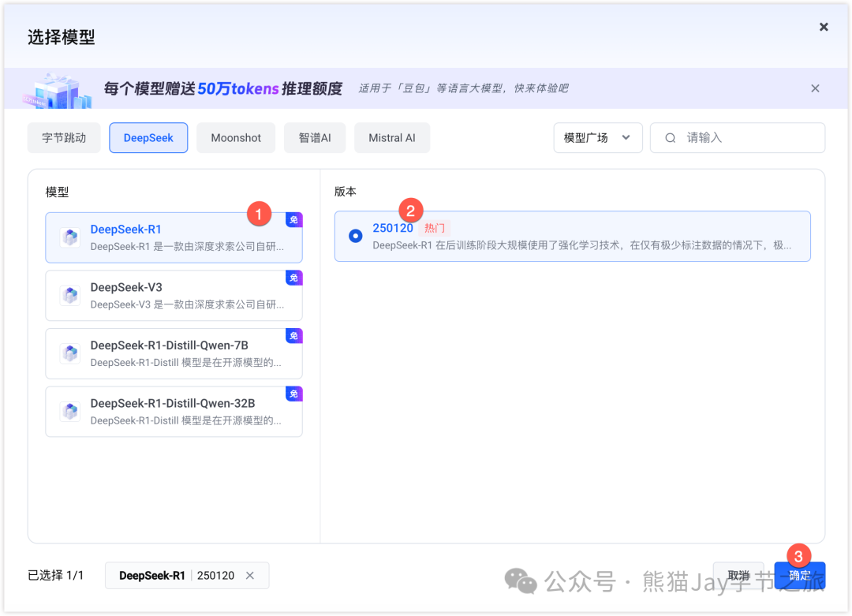Click the 250120 version description text
Viewport: 852px width, 616px height.
point(581,245)
